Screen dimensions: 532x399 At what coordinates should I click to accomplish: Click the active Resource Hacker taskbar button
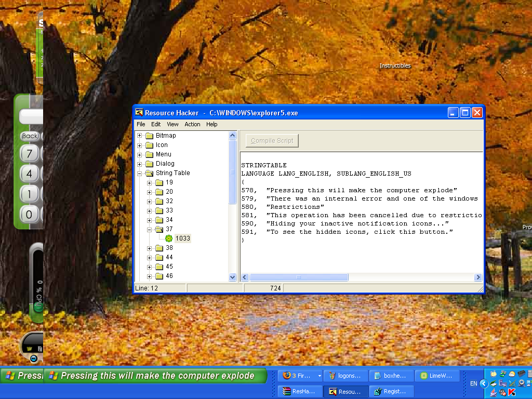[x=345, y=391]
